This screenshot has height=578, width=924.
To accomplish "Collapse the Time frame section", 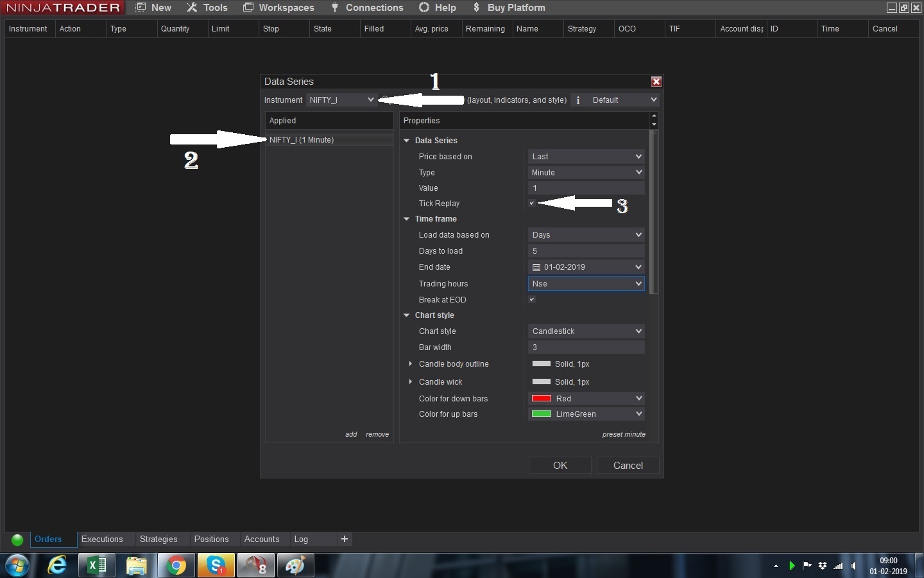I will (406, 219).
